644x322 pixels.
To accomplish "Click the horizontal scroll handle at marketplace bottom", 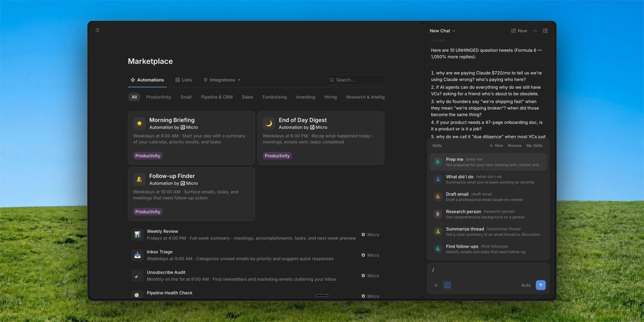I will (x=322, y=296).
